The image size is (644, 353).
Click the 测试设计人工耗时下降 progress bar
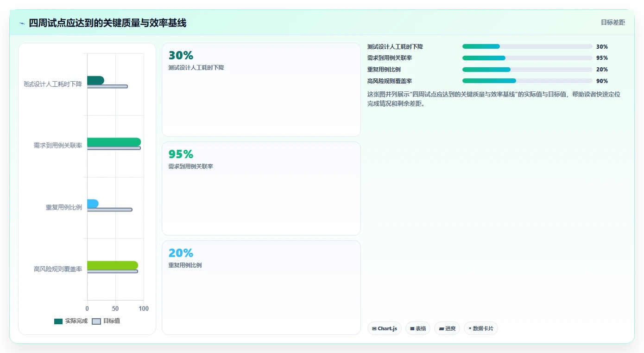click(527, 46)
